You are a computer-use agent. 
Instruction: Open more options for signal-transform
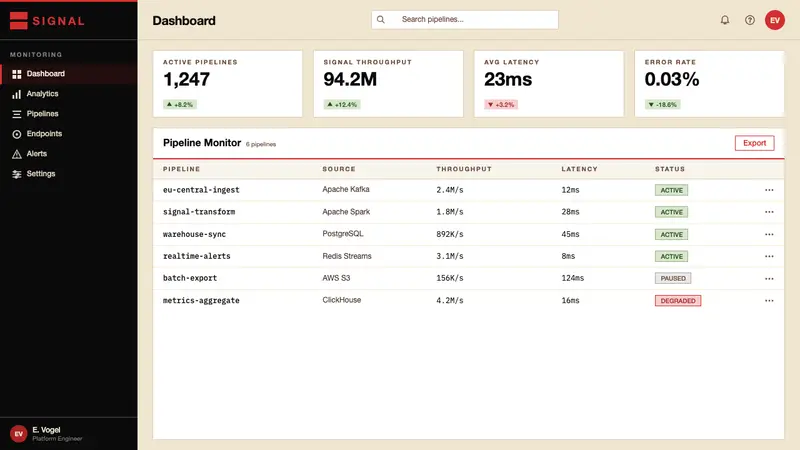click(769, 212)
